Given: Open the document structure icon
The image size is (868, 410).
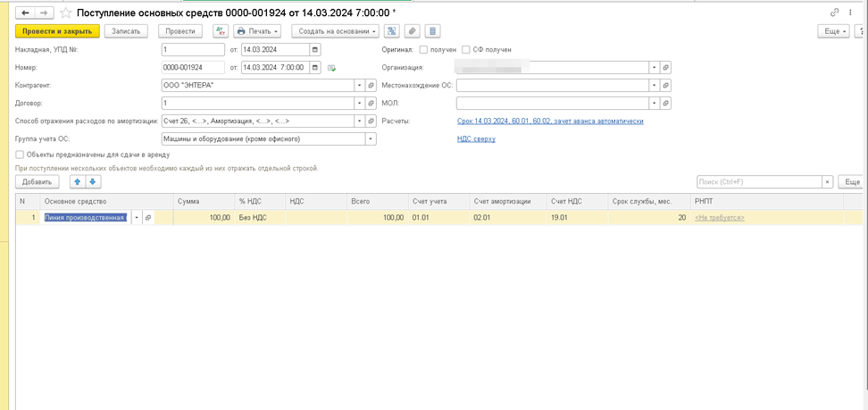Looking at the screenshot, I should pyautogui.click(x=392, y=31).
